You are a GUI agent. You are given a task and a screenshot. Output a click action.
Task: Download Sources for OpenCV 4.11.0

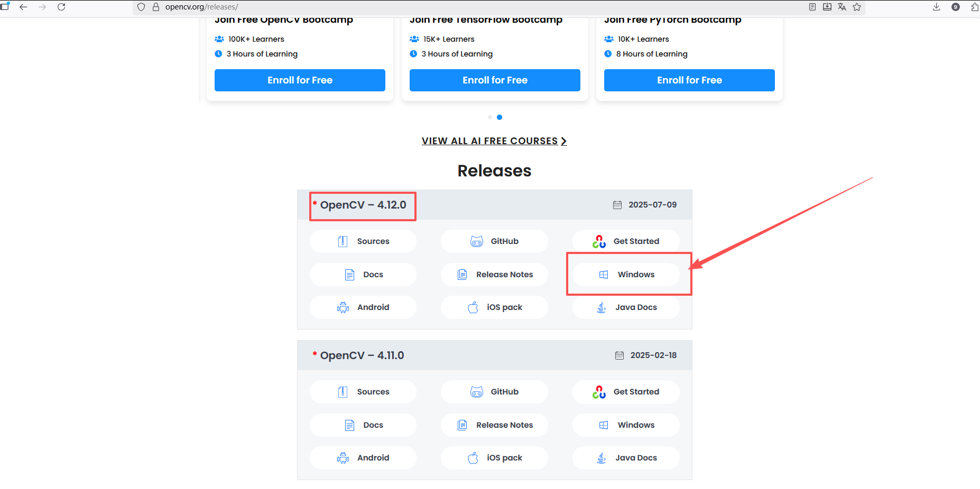click(363, 392)
